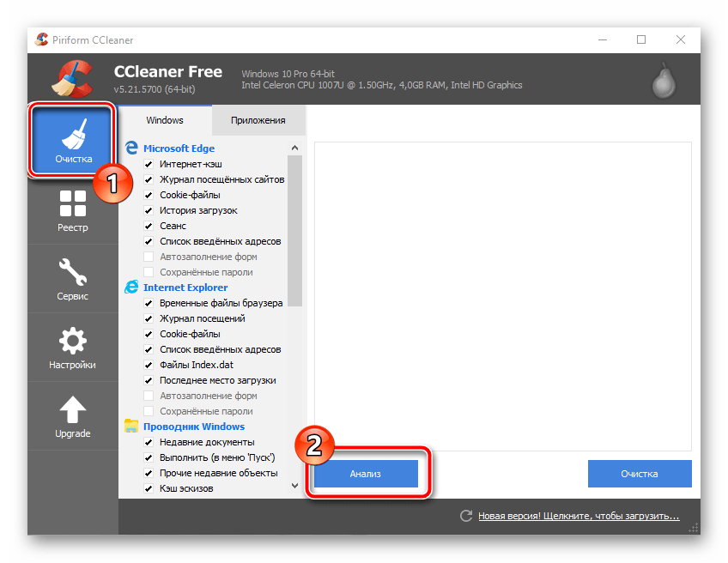Uncheck Прочие недавние объекты checkbox
Viewport: 728px width, 563px height.
point(149,473)
